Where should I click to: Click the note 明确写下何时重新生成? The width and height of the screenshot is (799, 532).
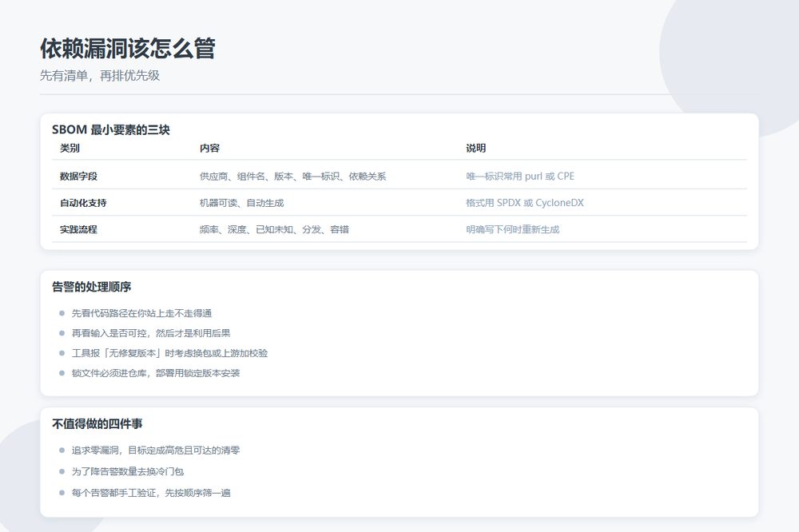pyautogui.click(x=513, y=229)
